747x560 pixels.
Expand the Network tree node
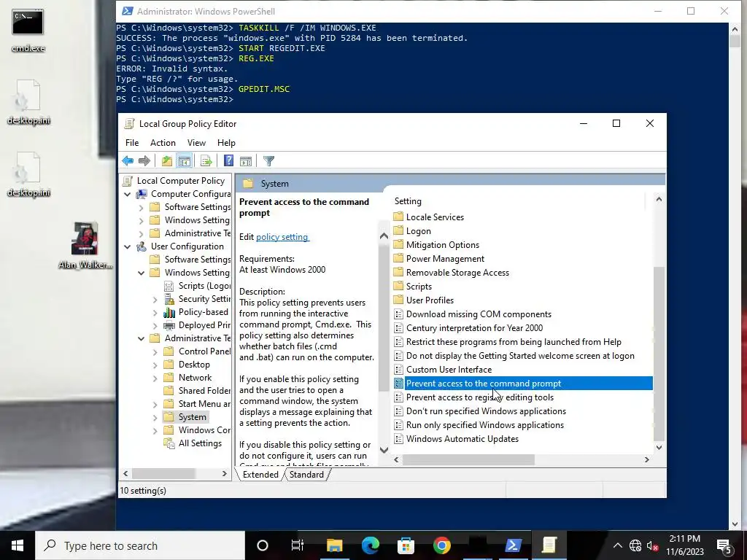coord(155,378)
